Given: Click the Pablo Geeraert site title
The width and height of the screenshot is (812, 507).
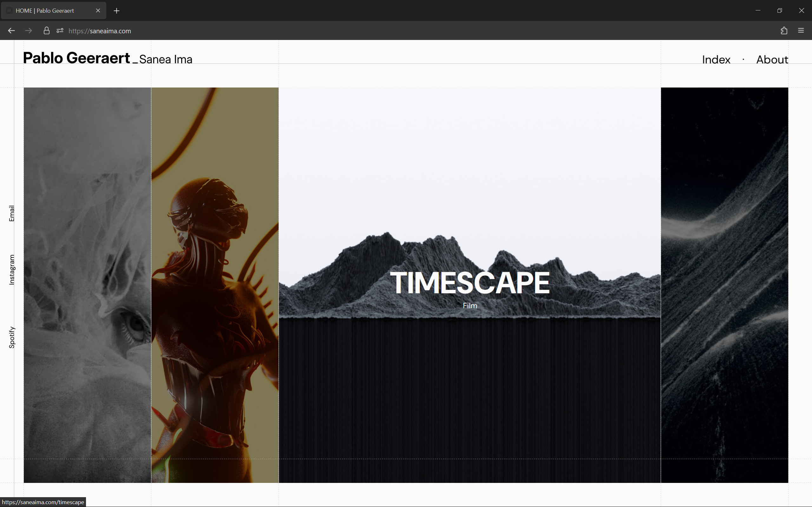Looking at the screenshot, I should pos(76,58).
